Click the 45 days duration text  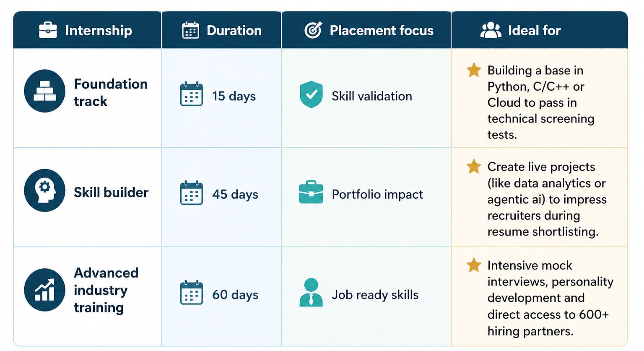pyautogui.click(x=235, y=194)
